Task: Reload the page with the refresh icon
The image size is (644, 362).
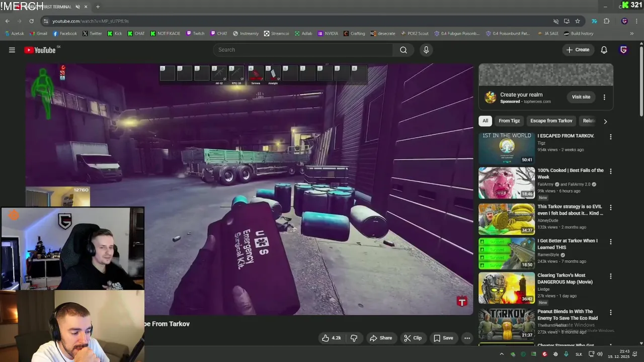Action: [x=31, y=21]
